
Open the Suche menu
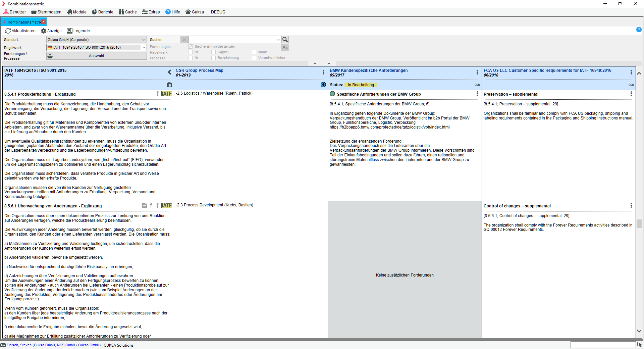(x=127, y=12)
